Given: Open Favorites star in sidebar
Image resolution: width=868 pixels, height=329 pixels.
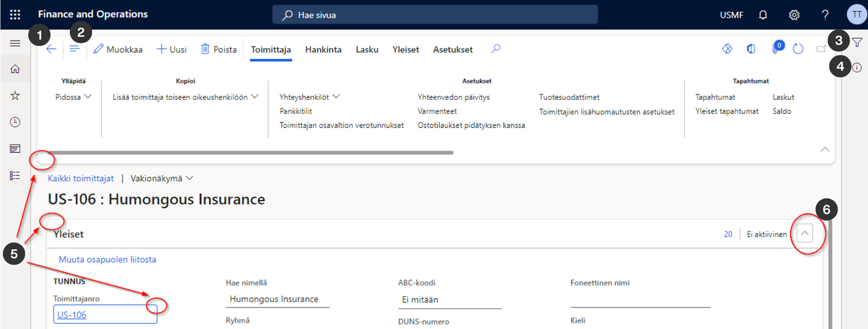Looking at the screenshot, I should [15, 96].
